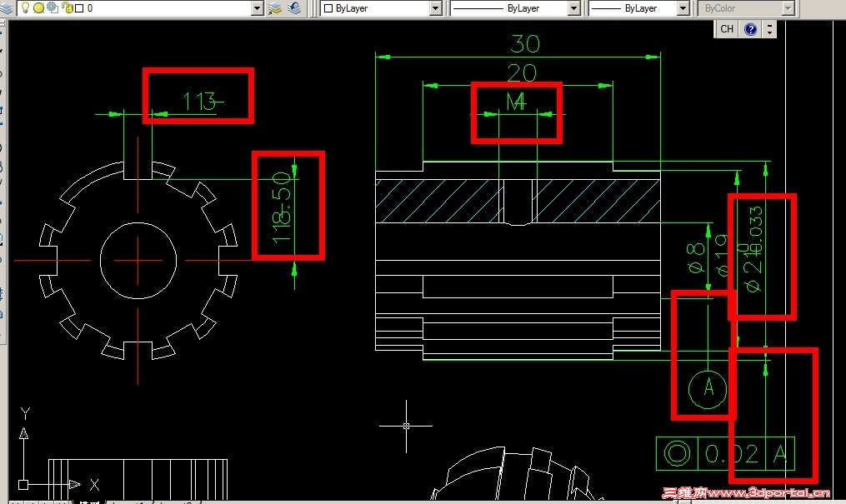
Task: Expand the color control dropdown
Action: pyautogui.click(x=435, y=8)
